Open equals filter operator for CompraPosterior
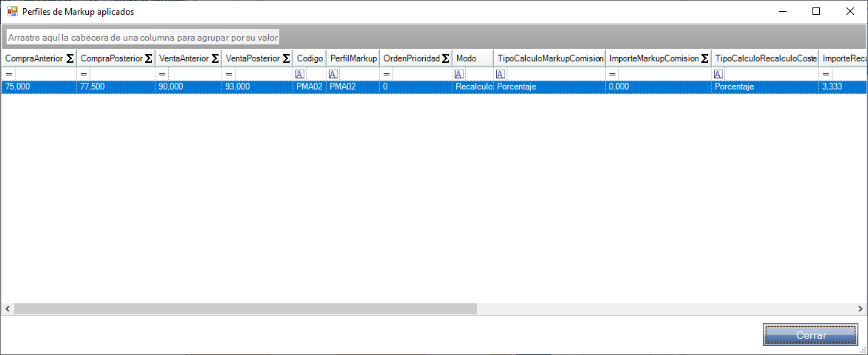The width and height of the screenshot is (868, 355). click(84, 74)
